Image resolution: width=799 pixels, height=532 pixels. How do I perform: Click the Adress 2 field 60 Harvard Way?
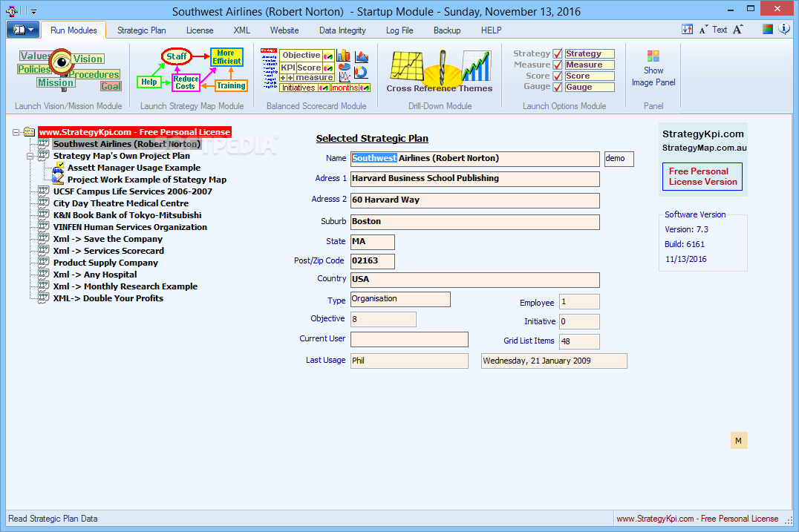point(475,200)
